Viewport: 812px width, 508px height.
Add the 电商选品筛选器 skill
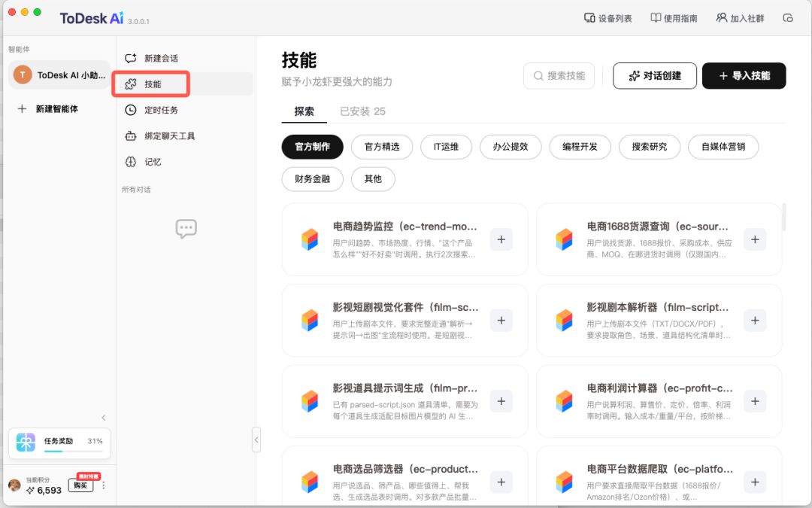501,482
